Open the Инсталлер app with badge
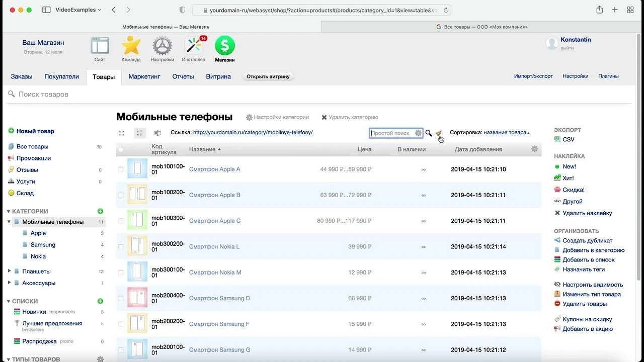The width and height of the screenshot is (644, 362). [194, 46]
